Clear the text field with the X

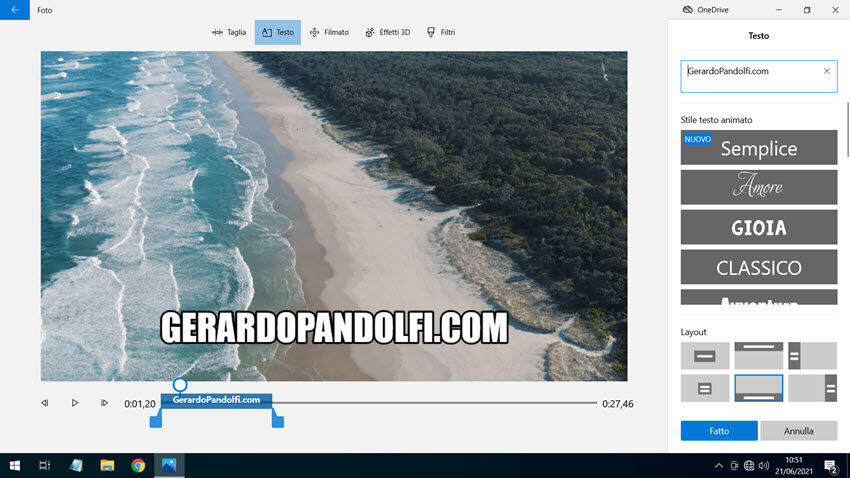[827, 71]
